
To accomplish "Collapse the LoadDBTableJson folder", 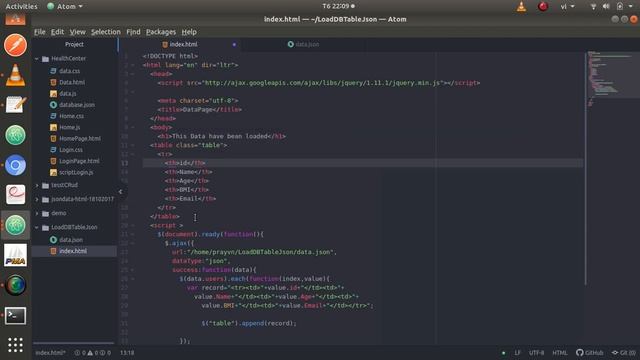I will click(37, 227).
